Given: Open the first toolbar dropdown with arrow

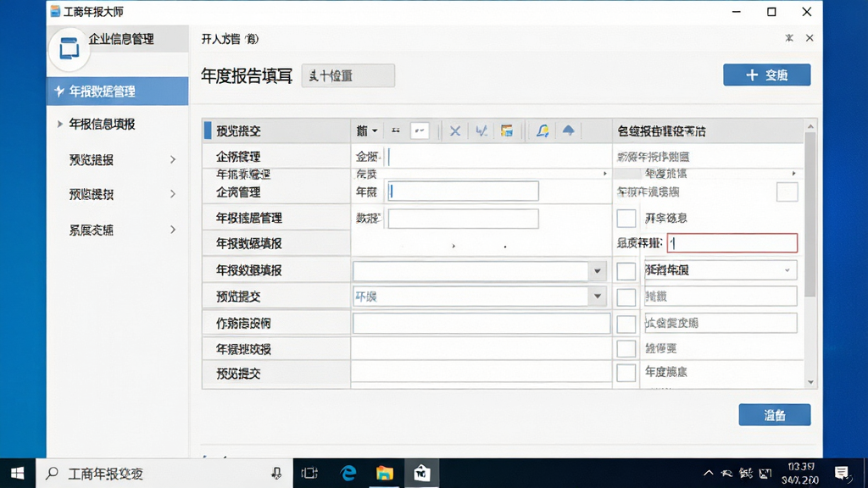Looking at the screenshot, I should [367, 131].
